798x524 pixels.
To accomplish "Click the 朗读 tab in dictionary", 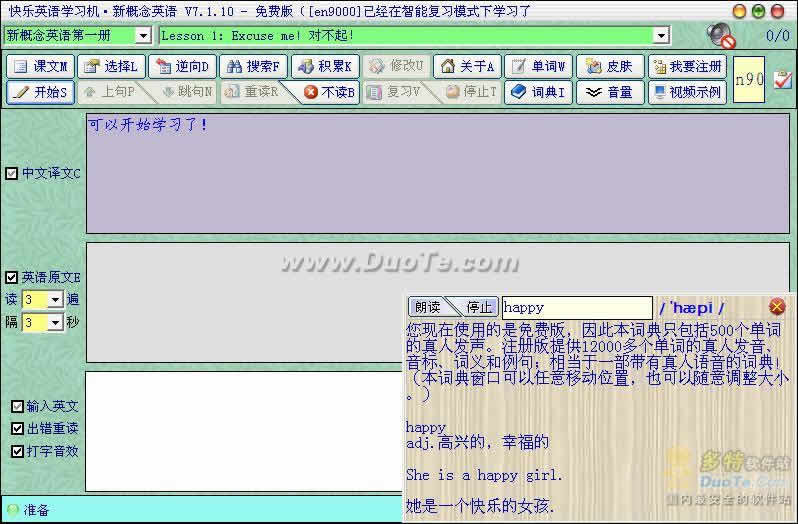I will 427,307.
